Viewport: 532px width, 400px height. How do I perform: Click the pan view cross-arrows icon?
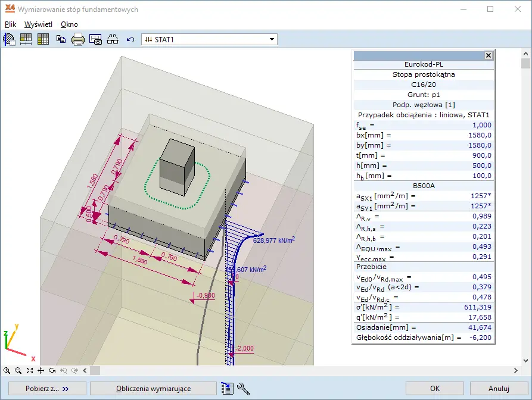(x=41, y=370)
